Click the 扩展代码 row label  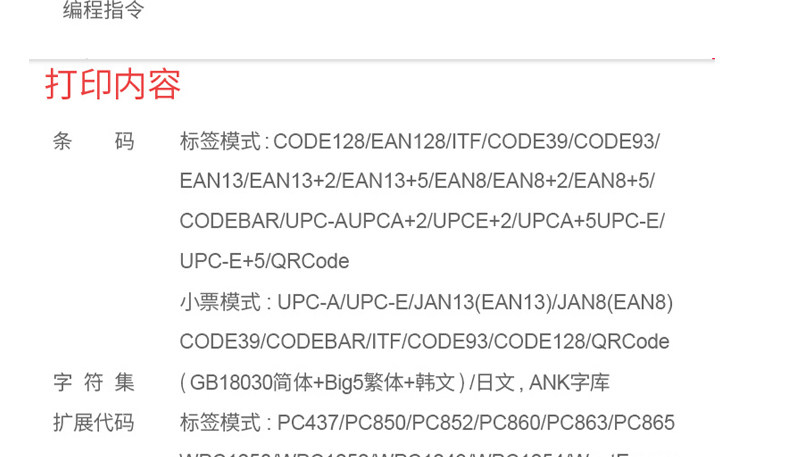94,422
